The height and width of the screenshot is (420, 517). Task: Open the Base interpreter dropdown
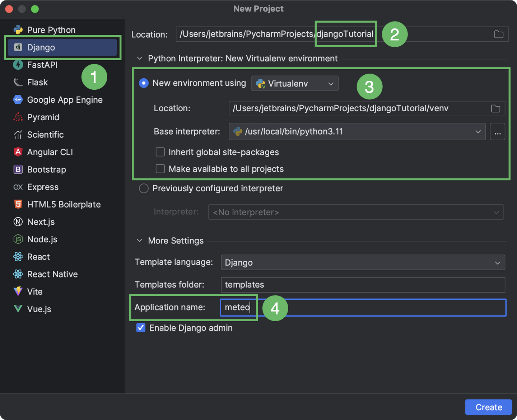tap(478, 131)
